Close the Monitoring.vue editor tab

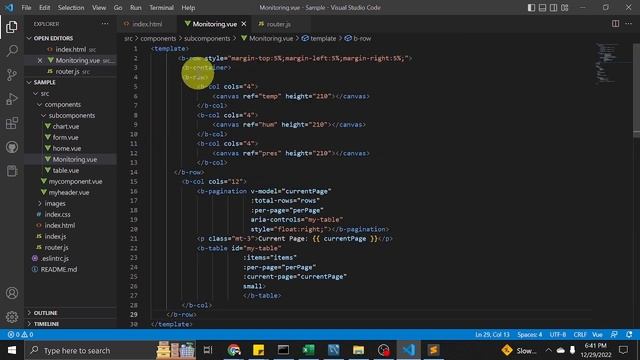pyautogui.click(x=244, y=24)
